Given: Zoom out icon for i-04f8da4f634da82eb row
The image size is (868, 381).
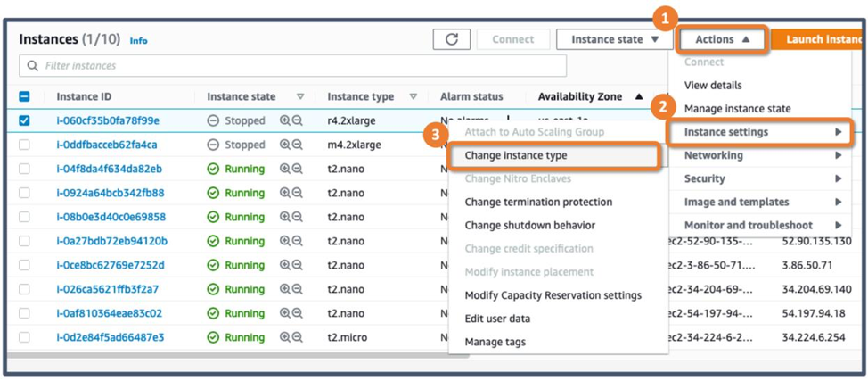Looking at the screenshot, I should [x=298, y=169].
